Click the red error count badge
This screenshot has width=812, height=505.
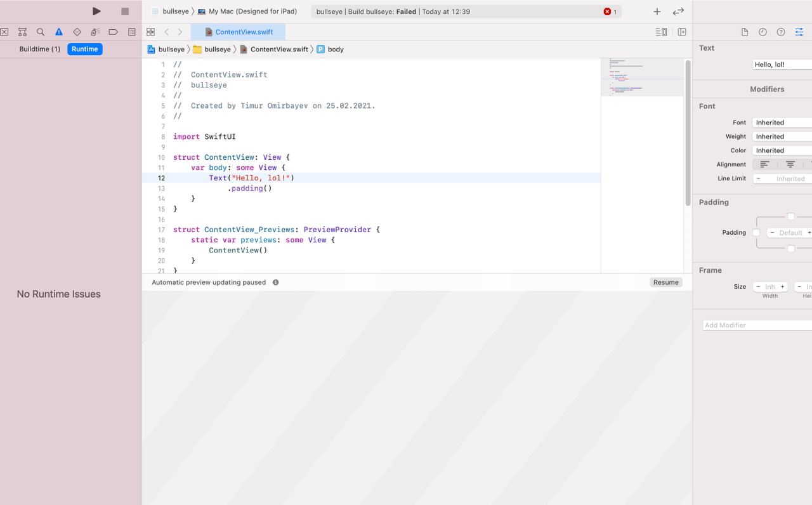[x=610, y=11]
